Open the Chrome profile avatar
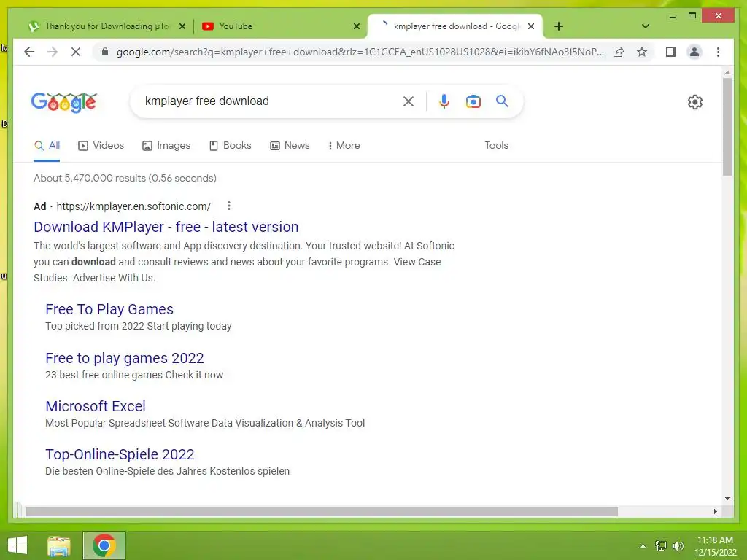The width and height of the screenshot is (747, 560). pyautogui.click(x=694, y=52)
